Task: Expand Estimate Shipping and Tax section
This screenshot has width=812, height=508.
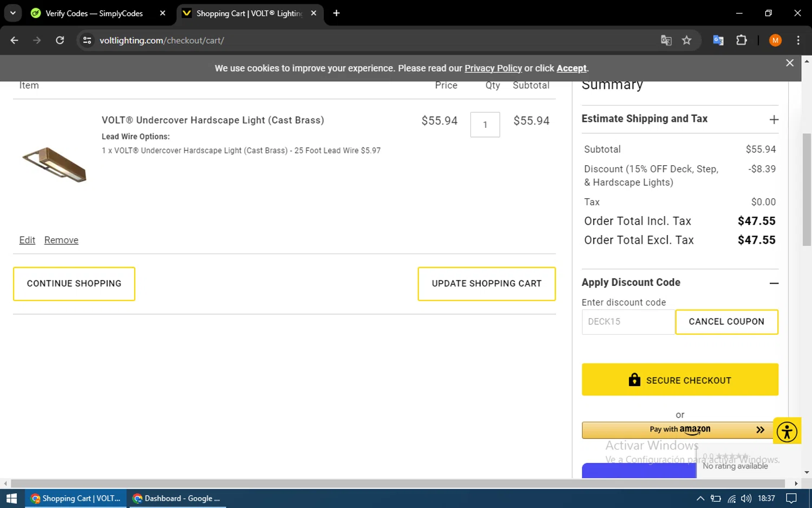Action: pyautogui.click(x=680, y=119)
